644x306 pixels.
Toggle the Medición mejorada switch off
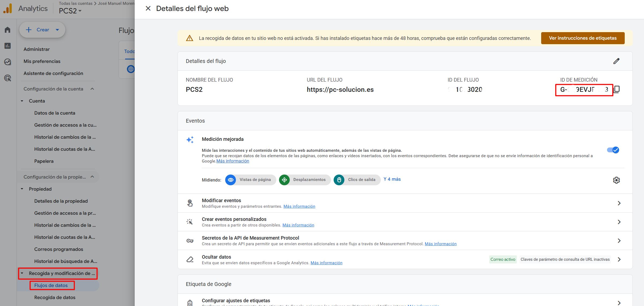tap(613, 150)
